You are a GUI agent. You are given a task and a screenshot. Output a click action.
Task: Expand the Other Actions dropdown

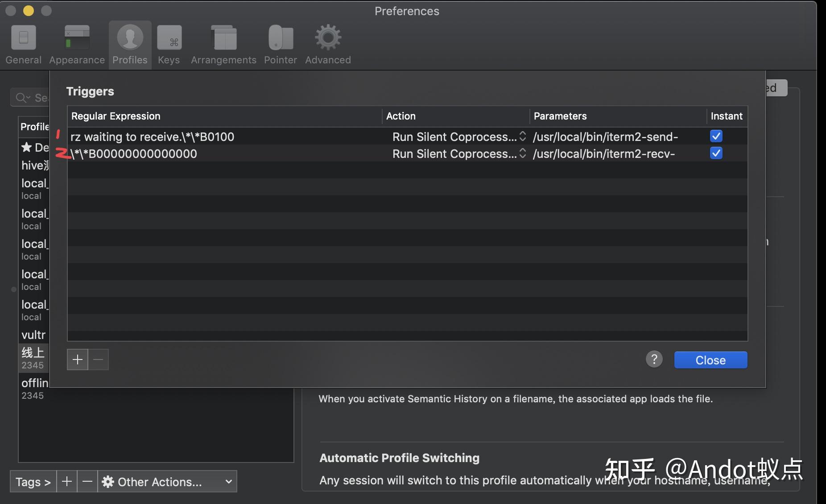click(x=167, y=482)
